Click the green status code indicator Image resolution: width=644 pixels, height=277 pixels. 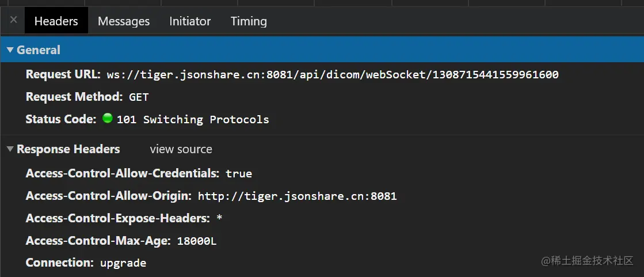coord(107,119)
